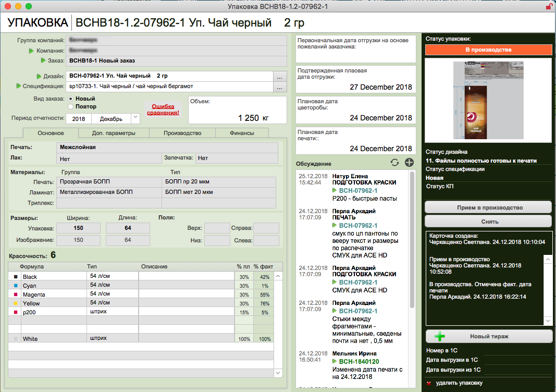Open the Дизайн field ellipsis selector
The image size is (556, 392).
(x=280, y=77)
